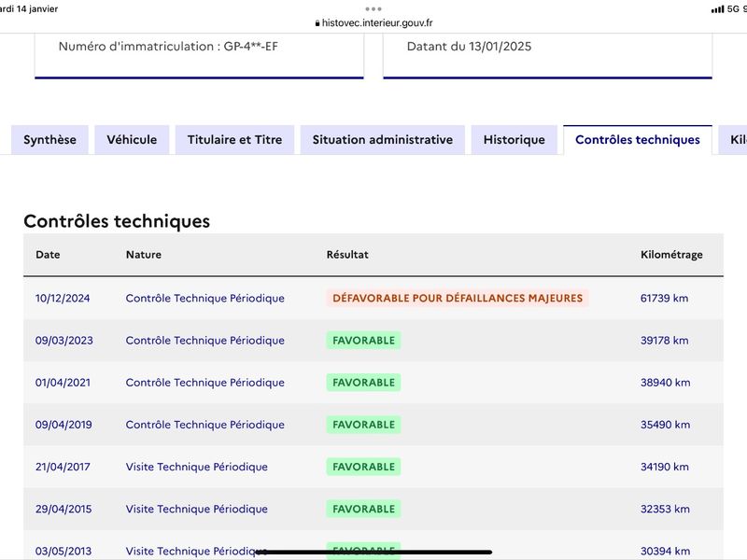
Task: Switch to the Véhicule tab
Action: 132,139
